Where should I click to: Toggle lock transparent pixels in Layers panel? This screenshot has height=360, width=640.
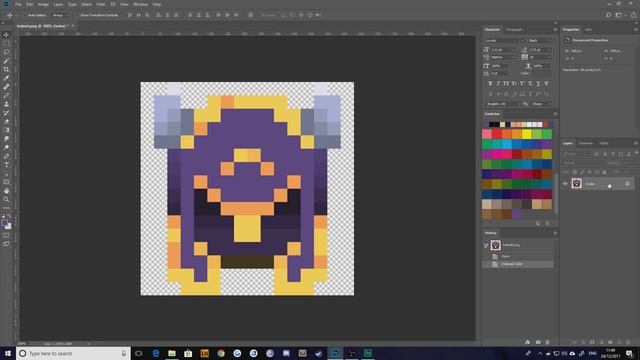pos(575,172)
